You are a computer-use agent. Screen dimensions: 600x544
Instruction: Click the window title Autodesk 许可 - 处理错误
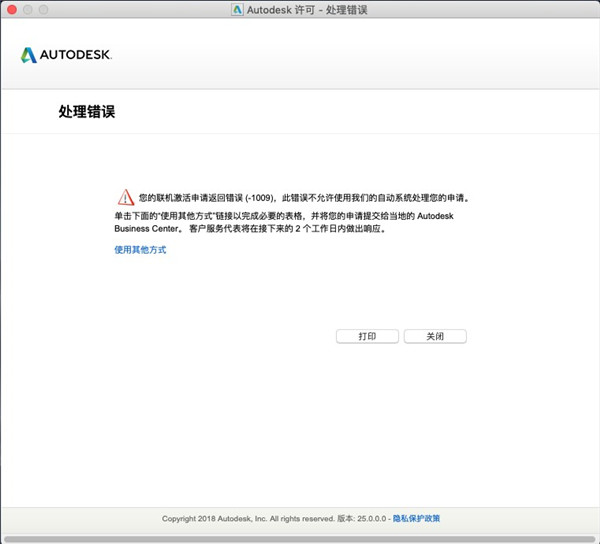307,10
